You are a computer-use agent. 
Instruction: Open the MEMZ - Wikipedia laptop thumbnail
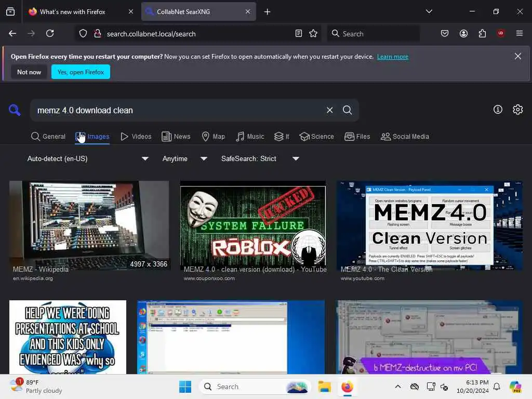(89, 225)
